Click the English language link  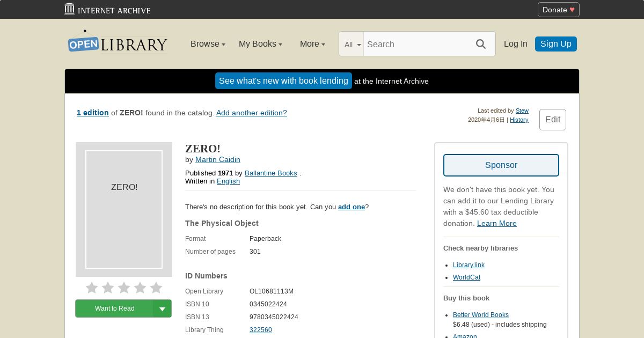pos(228,181)
